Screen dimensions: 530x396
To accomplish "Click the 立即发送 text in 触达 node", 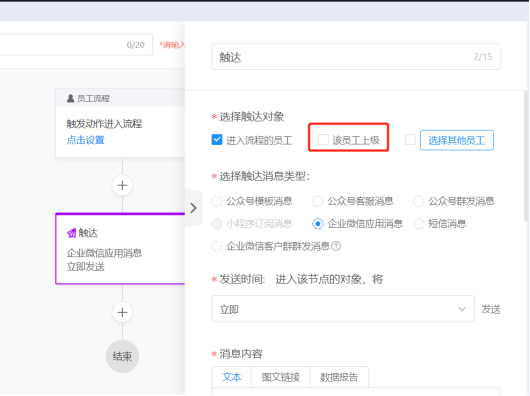I will click(x=86, y=267).
